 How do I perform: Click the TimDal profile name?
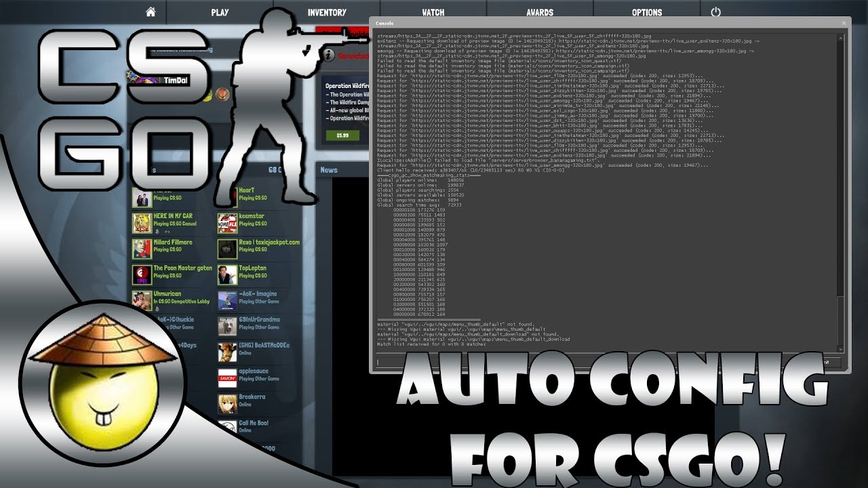click(175, 80)
